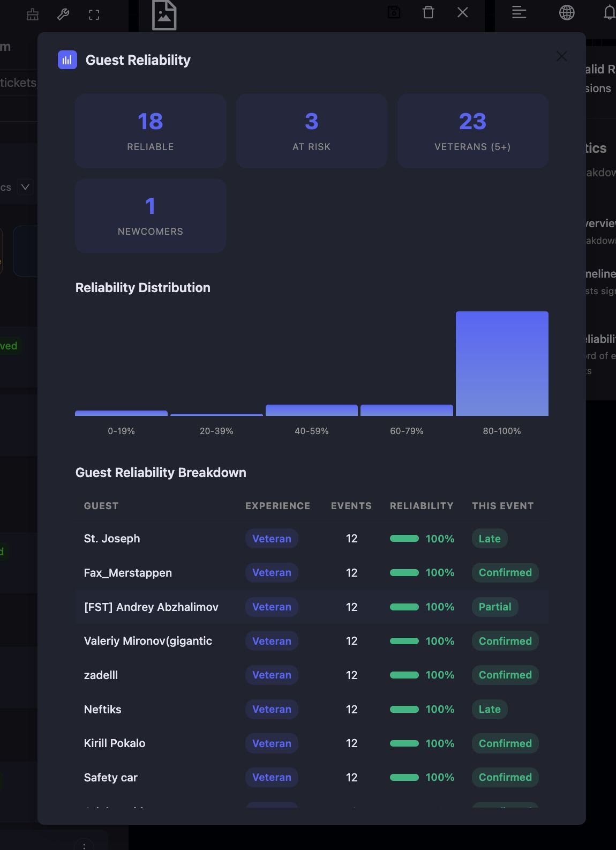Screen dimensions: 616x850
Task: Toggle fullscreen with the expand icon
Action: [94, 14]
